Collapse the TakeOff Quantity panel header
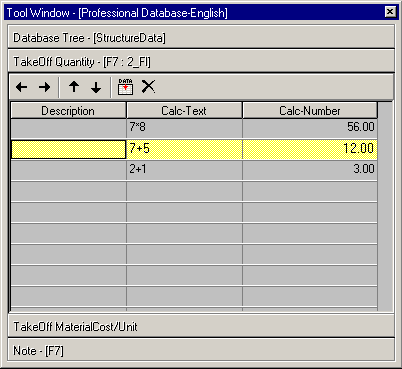 click(201, 62)
